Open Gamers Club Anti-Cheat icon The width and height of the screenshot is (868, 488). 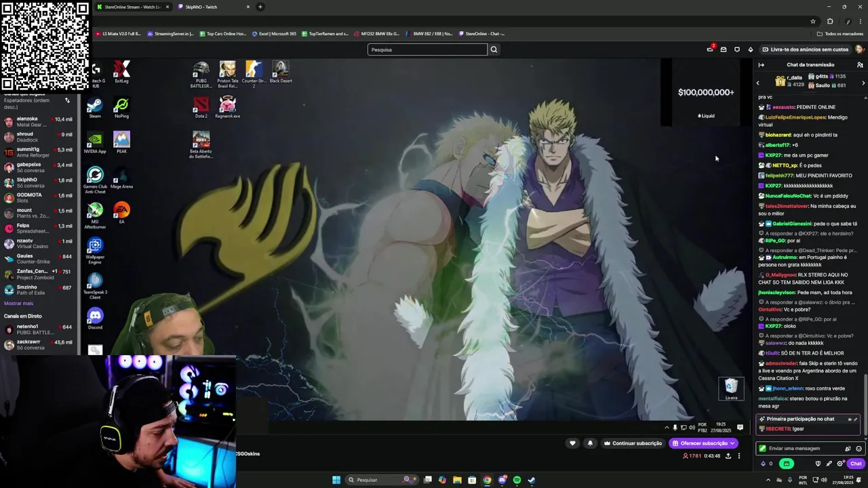pyautogui.click(x=95, y=180)
